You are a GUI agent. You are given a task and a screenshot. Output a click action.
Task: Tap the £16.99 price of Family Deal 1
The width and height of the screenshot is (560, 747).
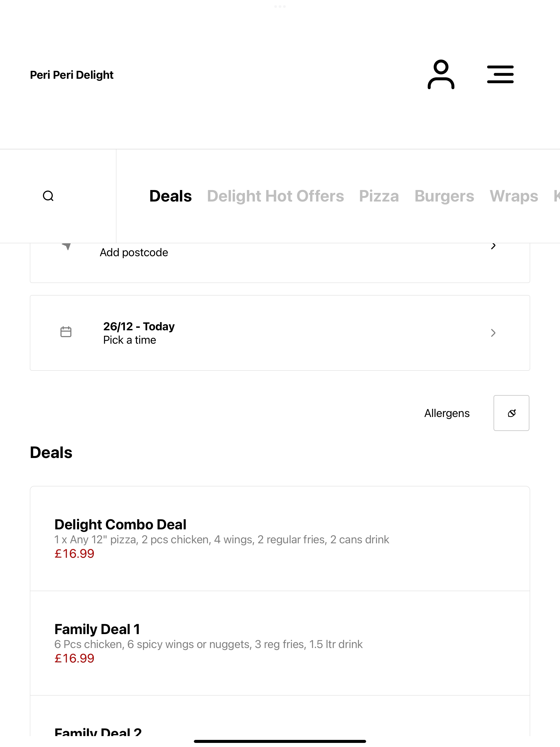coord(74,658)
